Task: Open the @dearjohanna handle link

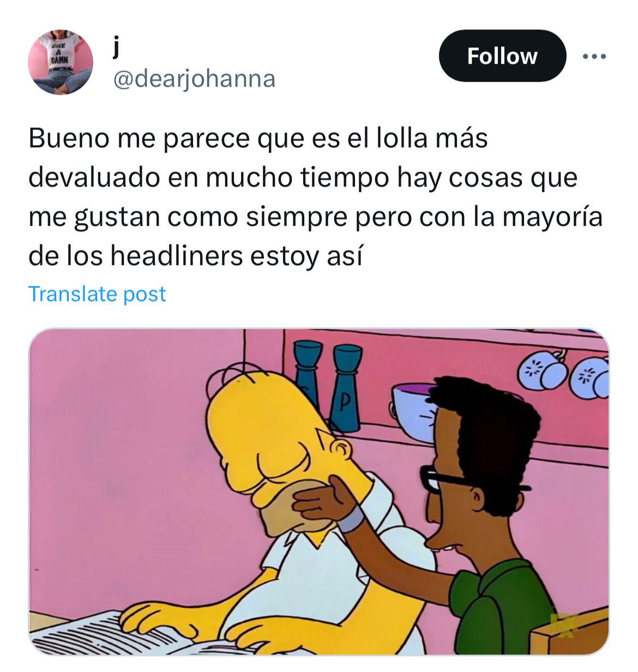Action: pos(194,79)
